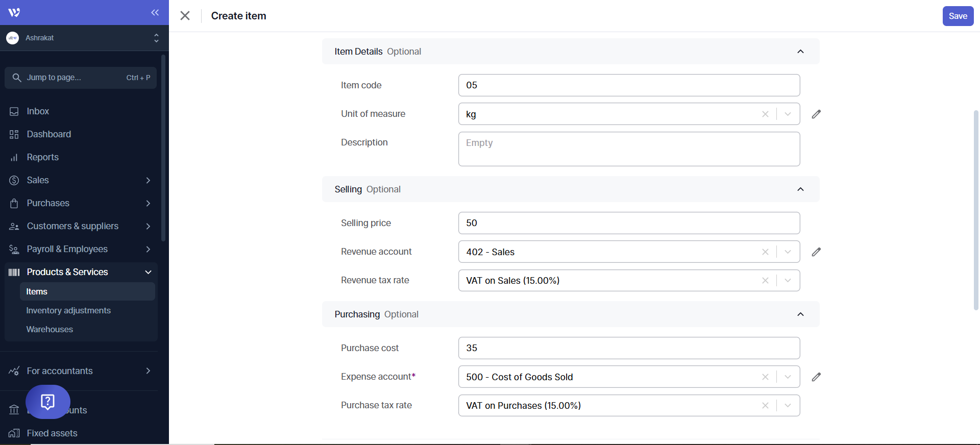Open the help chat bubble
This screenshot has height=445, width=980.
point(48,402)
